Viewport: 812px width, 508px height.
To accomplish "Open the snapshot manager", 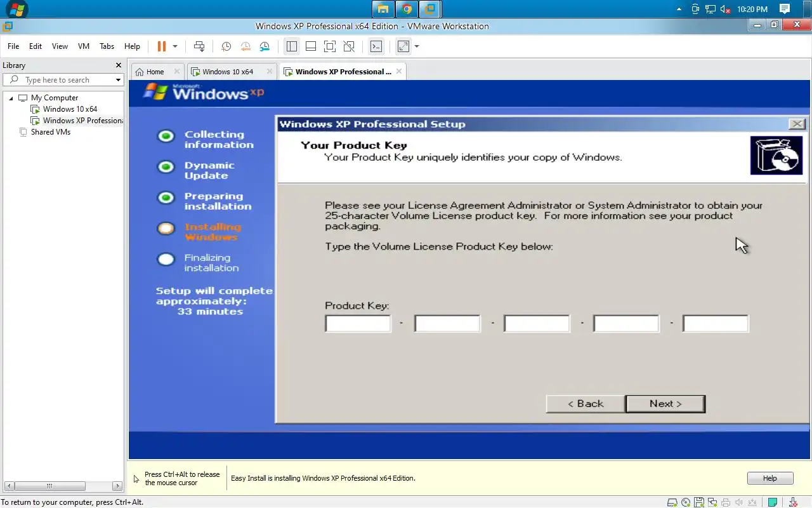I will [265, 46].
